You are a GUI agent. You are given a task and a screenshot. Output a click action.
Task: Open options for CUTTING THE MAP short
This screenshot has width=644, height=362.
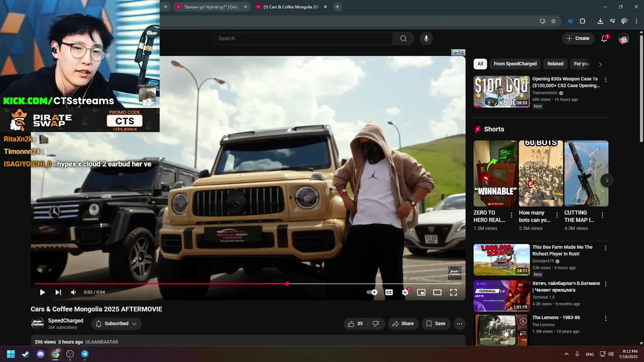602,215
